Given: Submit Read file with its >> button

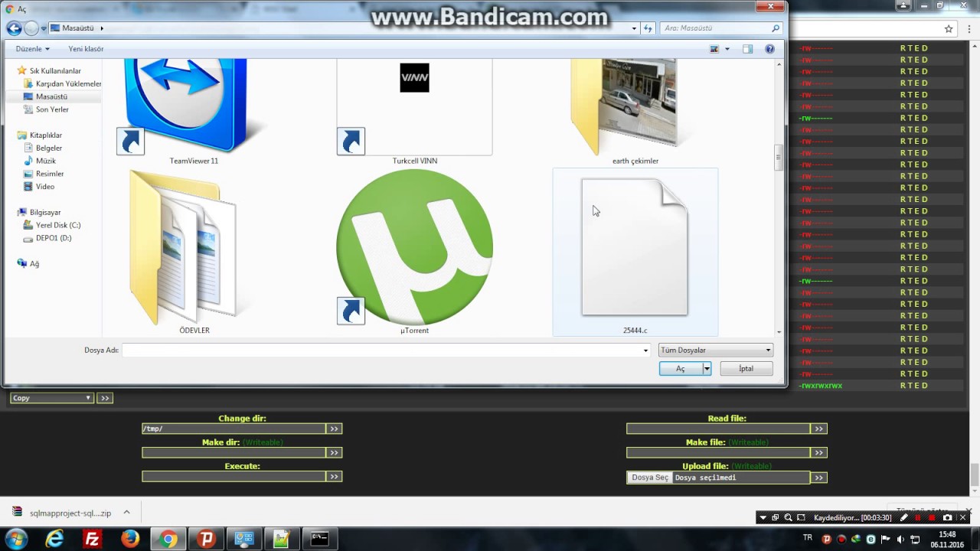Looking at the screenshot, I should [818, 429].
